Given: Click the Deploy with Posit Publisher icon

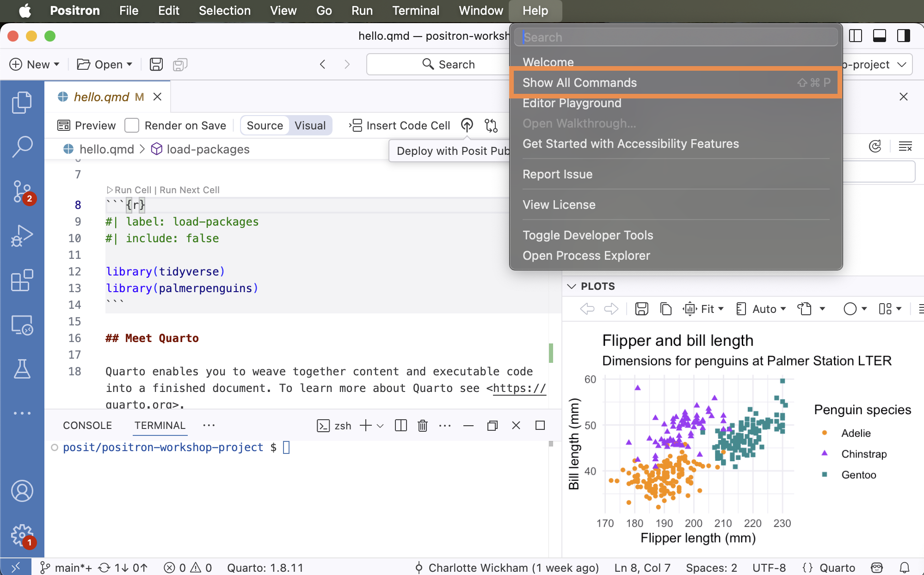Looking at the screenshot, I should tap(467, 125).
